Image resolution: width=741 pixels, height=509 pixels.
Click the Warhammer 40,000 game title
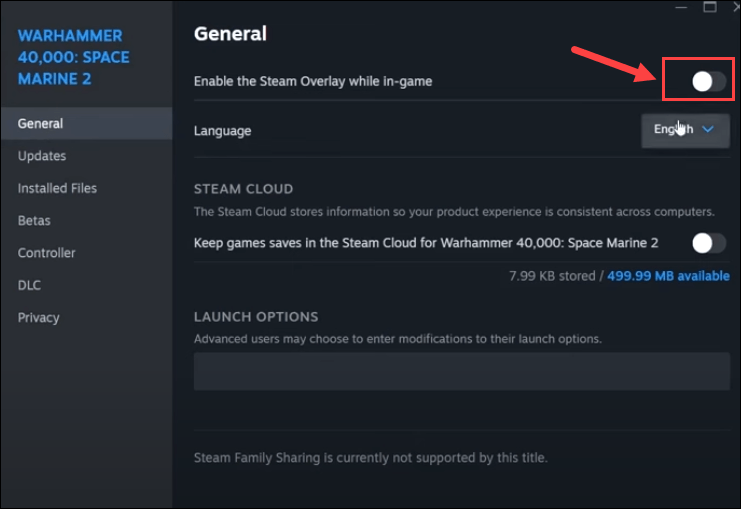pyautogui.click(x=73, y=56)
